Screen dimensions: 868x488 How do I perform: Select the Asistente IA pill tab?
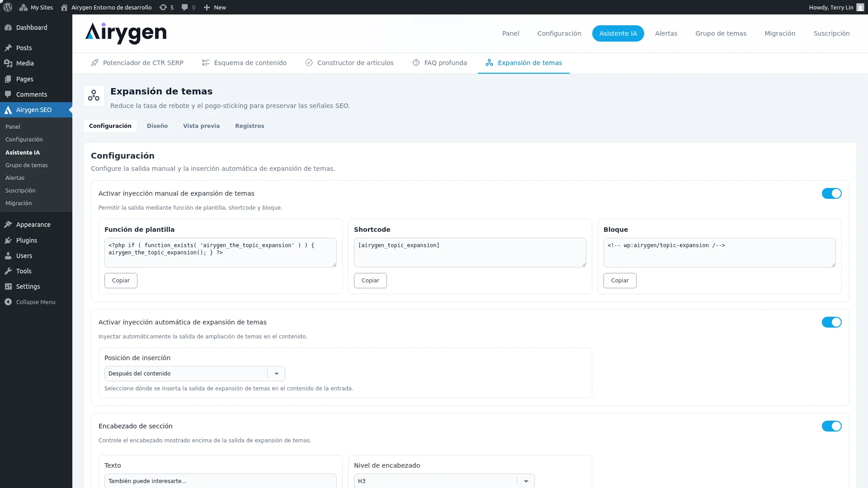tap(618, 33)
